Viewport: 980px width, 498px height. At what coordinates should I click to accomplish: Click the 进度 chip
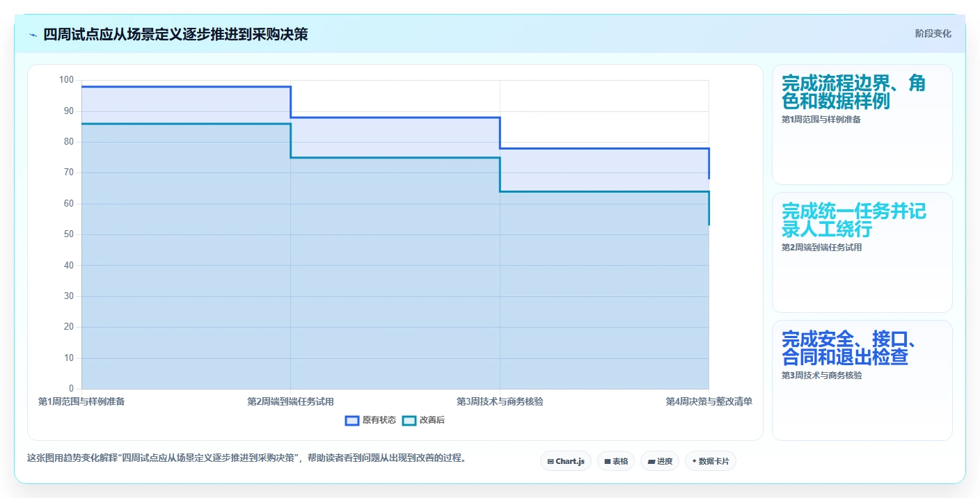click(x=660, y=461)
